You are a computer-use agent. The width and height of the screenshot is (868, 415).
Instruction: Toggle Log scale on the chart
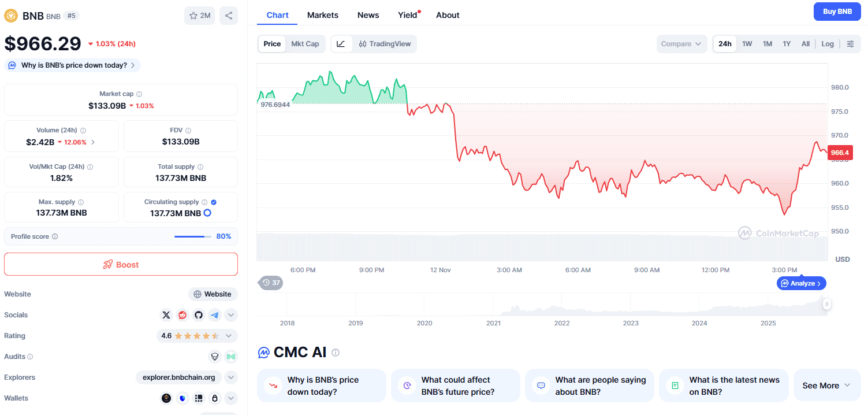click(x=828, y=44)
